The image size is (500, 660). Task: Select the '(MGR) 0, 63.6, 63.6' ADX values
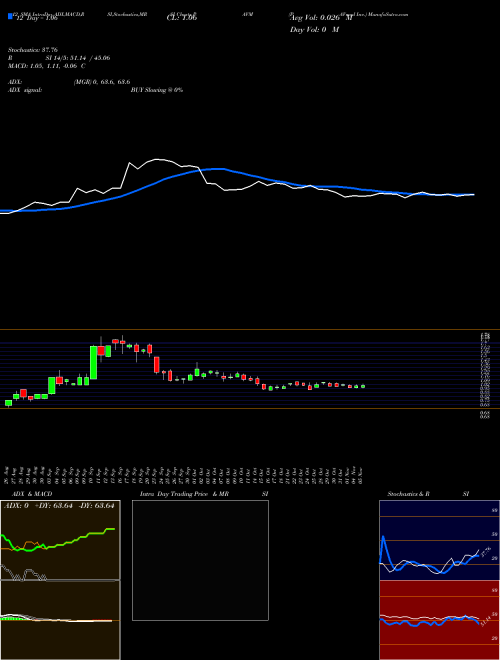pos(102,82)
